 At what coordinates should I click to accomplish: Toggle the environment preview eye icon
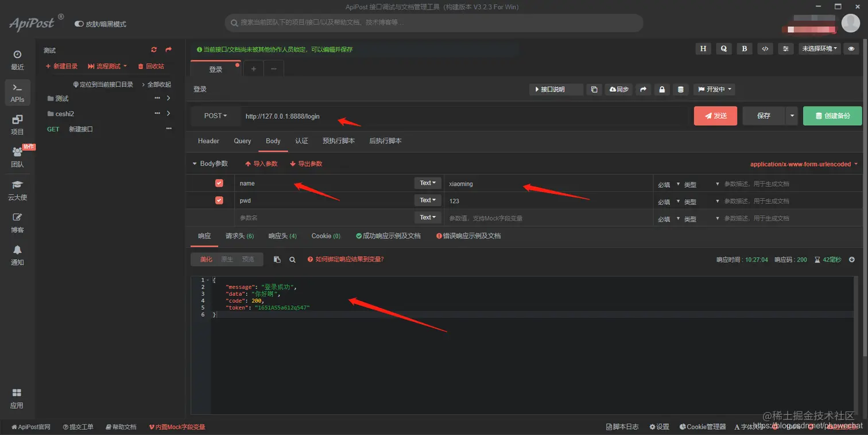coord(851,49)
